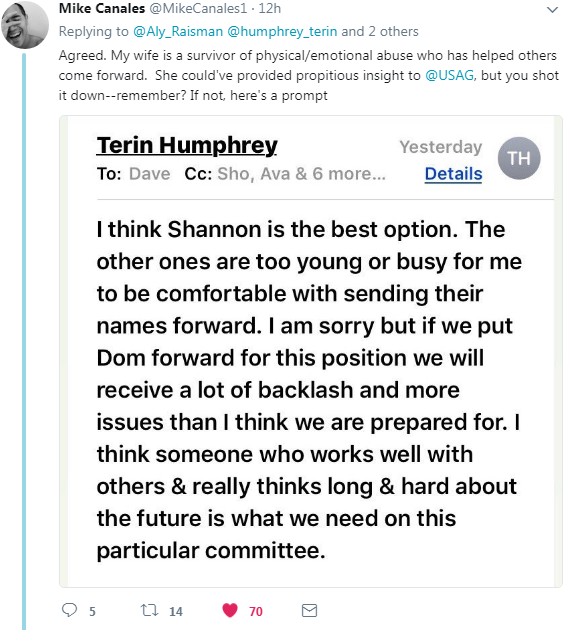
Task: Open the @humphrey_terin mention link
Action: coord(282,31)
